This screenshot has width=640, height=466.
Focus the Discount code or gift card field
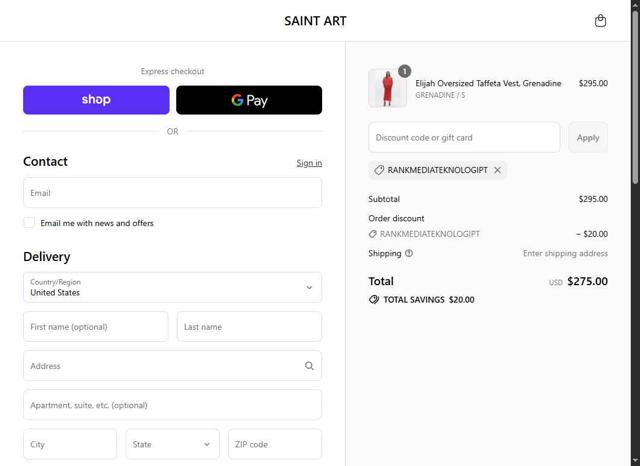pyautogui.click(x=464, y=138)
